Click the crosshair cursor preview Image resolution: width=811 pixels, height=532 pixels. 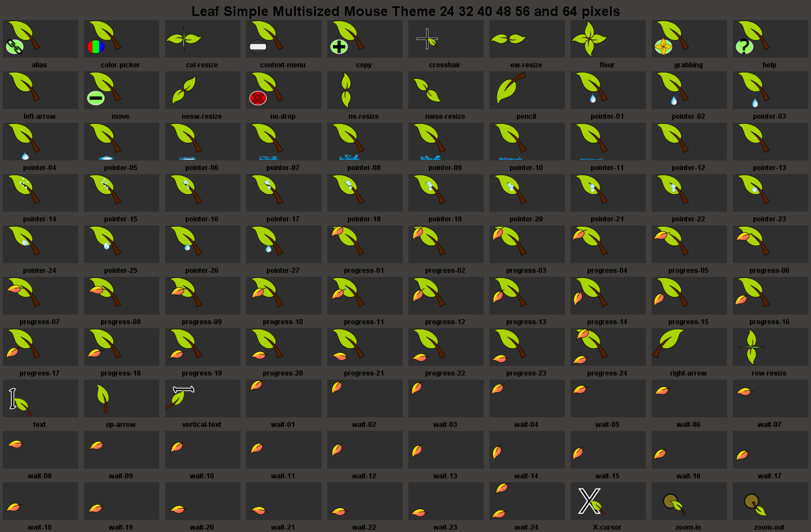tap(446, 39)
